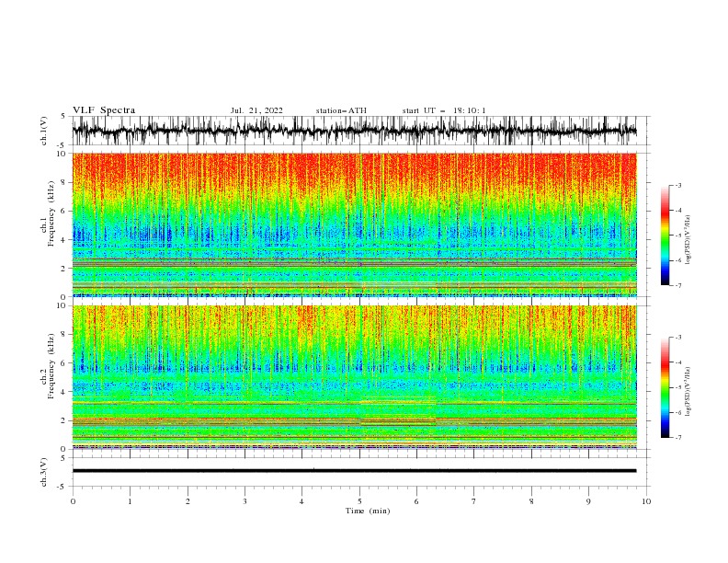The height and width of the screenshot is (563, 728).
Task: Click time axis tick label "7"
Action: (474, 501)
